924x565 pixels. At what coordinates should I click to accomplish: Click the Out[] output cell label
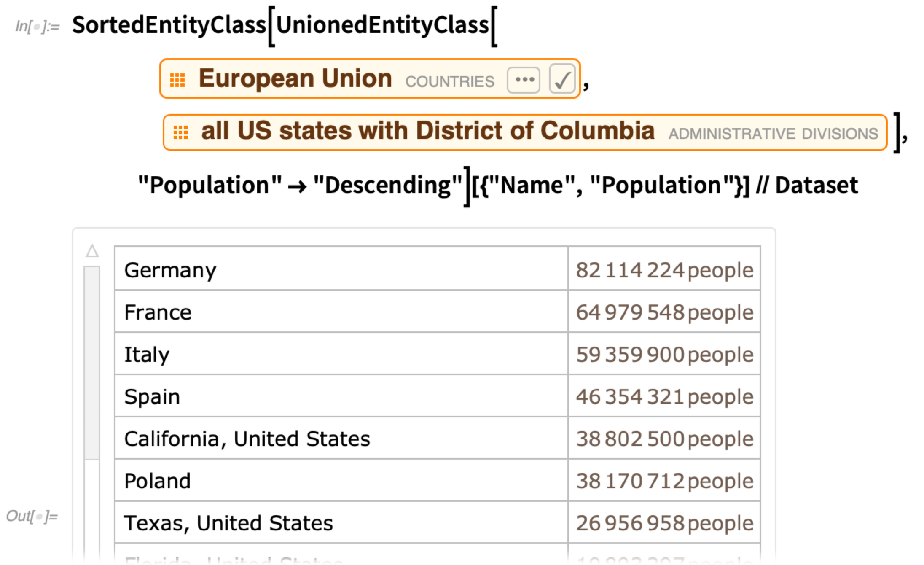(x=32, y=516)
